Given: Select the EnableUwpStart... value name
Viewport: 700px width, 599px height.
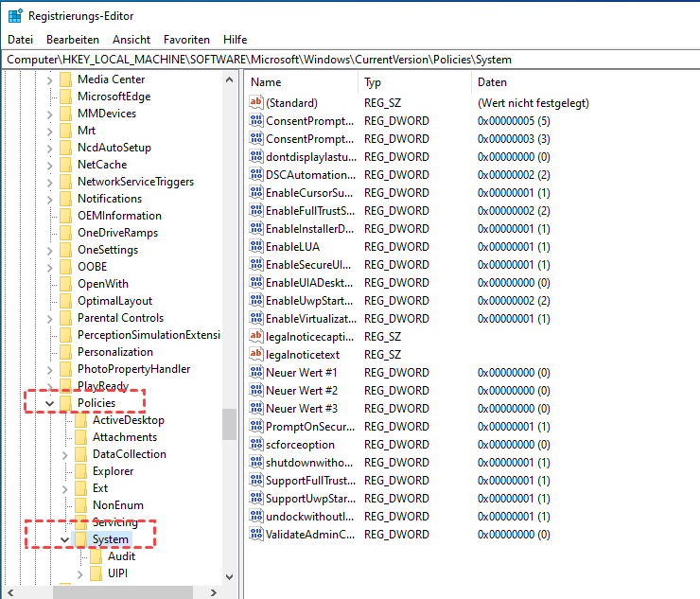Looking at the screenshot, I should (x=309, y=301).
